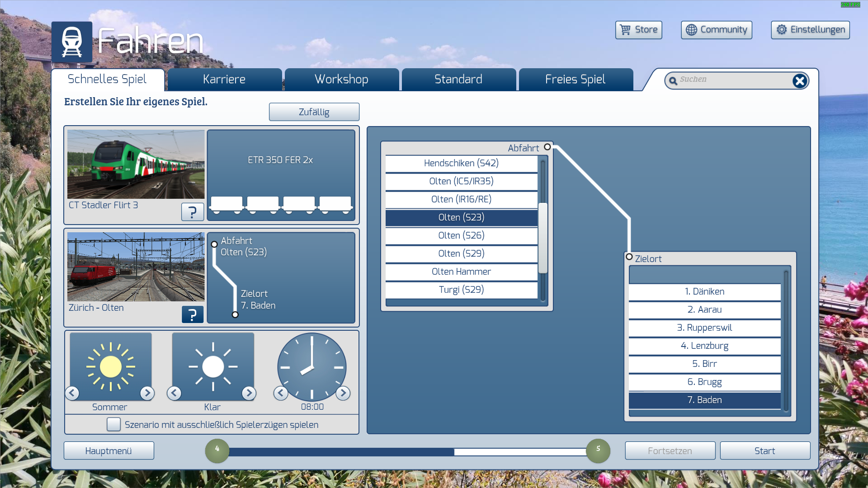Click the Abfahrt list scrollbar

pyautogui.click(x=543, y=238)
